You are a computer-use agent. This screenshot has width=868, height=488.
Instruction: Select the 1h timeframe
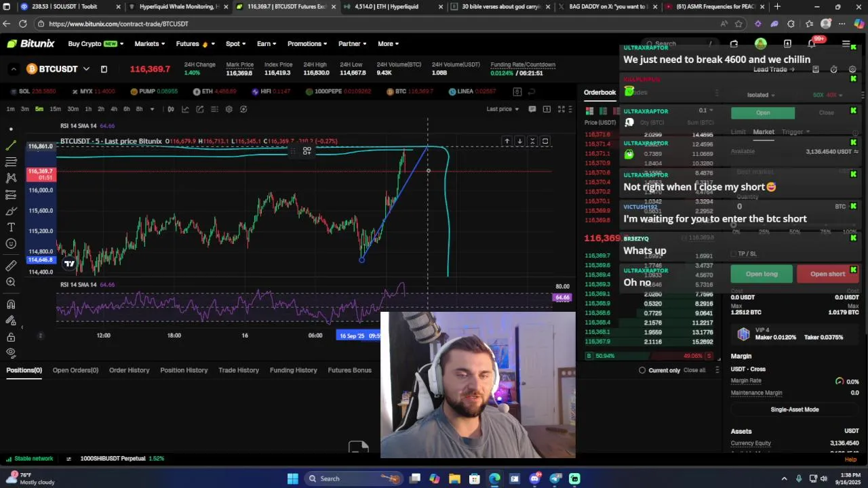[x=88, y=109]
